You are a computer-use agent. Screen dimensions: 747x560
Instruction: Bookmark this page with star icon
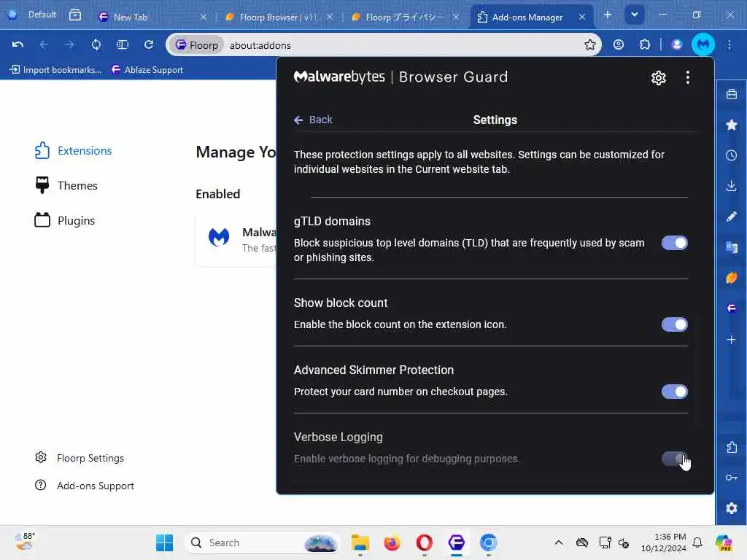tap(589, 44)
